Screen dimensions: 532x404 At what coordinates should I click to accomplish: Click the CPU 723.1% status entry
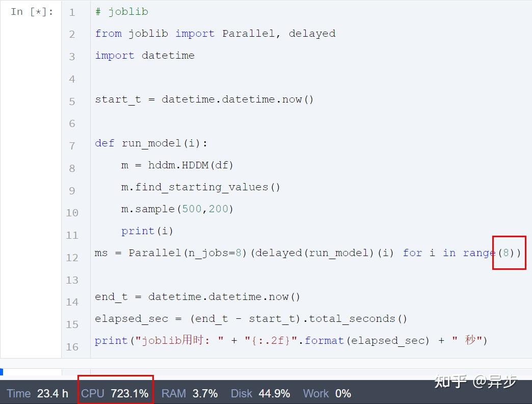(115, 393)
